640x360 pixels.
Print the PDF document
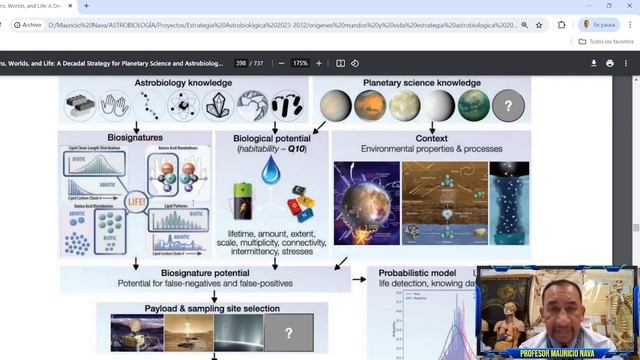[x=610, y=63]
